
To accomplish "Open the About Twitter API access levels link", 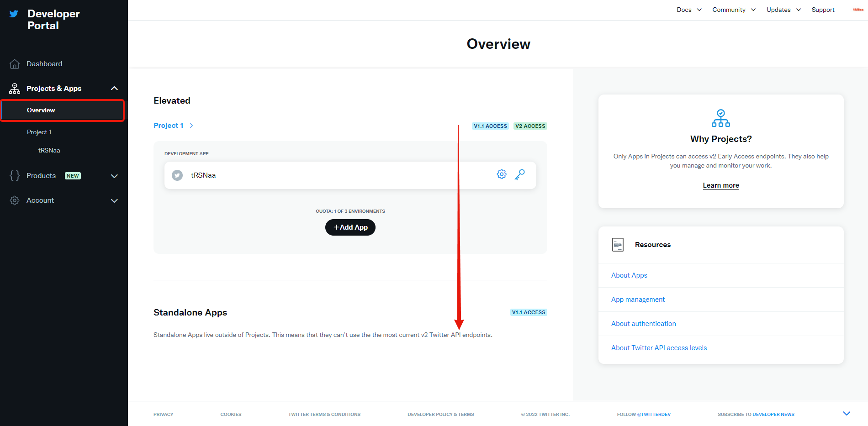I will tap(659, 347).
